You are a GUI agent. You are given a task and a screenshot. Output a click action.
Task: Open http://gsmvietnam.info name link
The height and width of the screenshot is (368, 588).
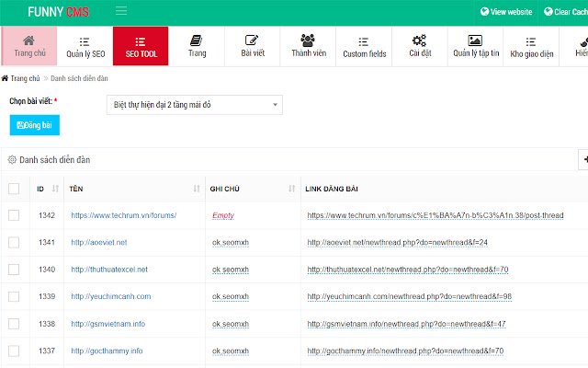tap(108, 324)
